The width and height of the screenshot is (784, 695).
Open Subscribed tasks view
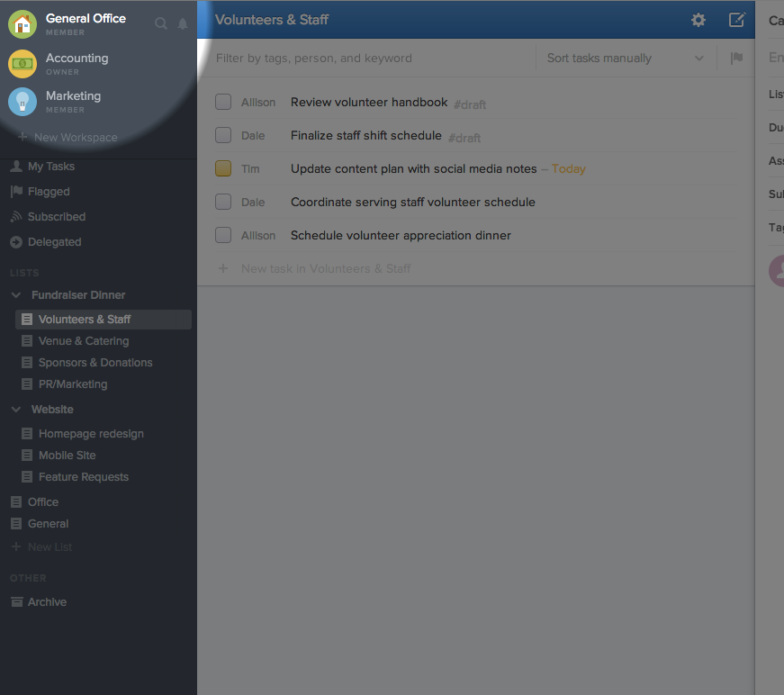[57, 216]
